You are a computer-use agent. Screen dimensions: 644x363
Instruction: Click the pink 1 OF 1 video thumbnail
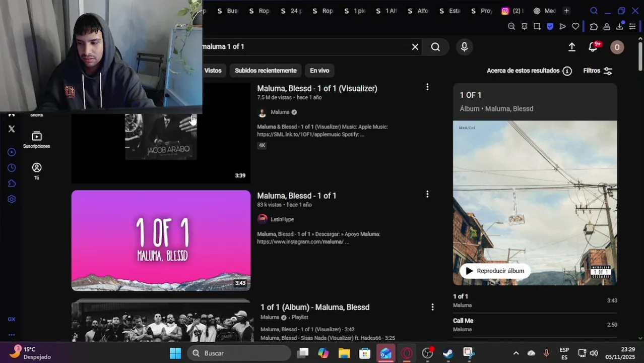tap(161, 240)
